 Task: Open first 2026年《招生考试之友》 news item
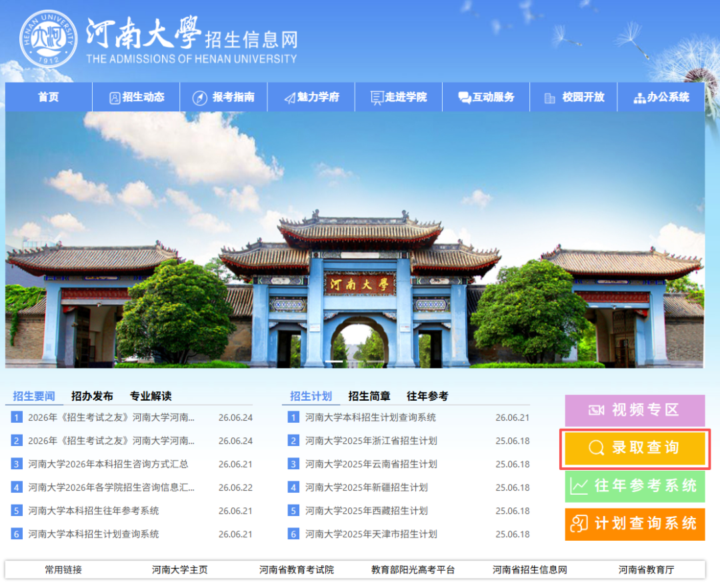pos(111,417)
